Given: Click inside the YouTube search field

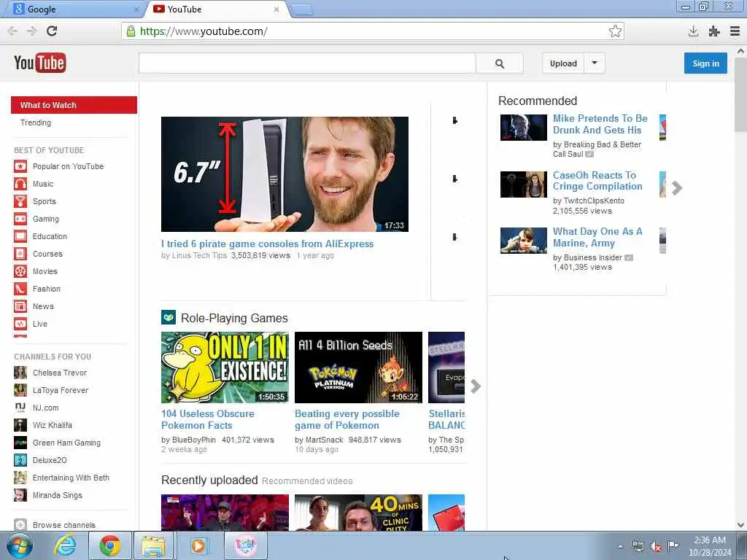Looking at the screenshot, I should [307, 63].
